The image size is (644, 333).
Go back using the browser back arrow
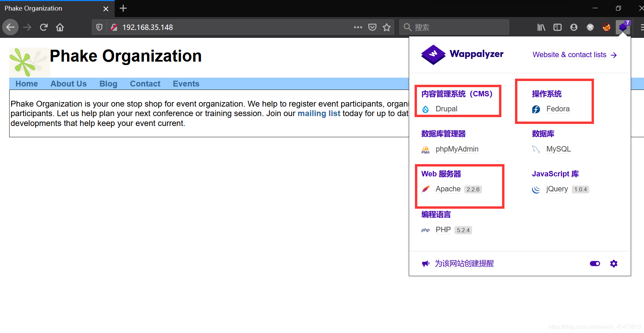(x=11, y=27)
